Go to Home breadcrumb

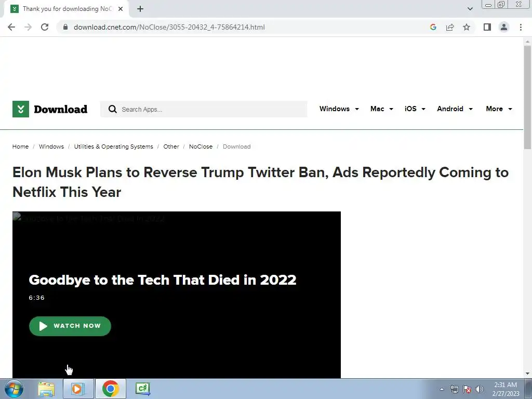point(20,147)
